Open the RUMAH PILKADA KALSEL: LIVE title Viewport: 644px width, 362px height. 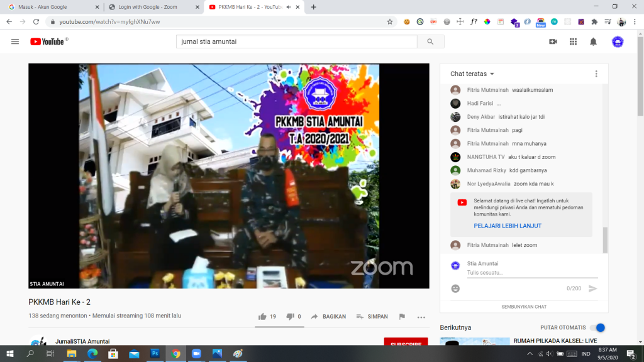(555, 341)
